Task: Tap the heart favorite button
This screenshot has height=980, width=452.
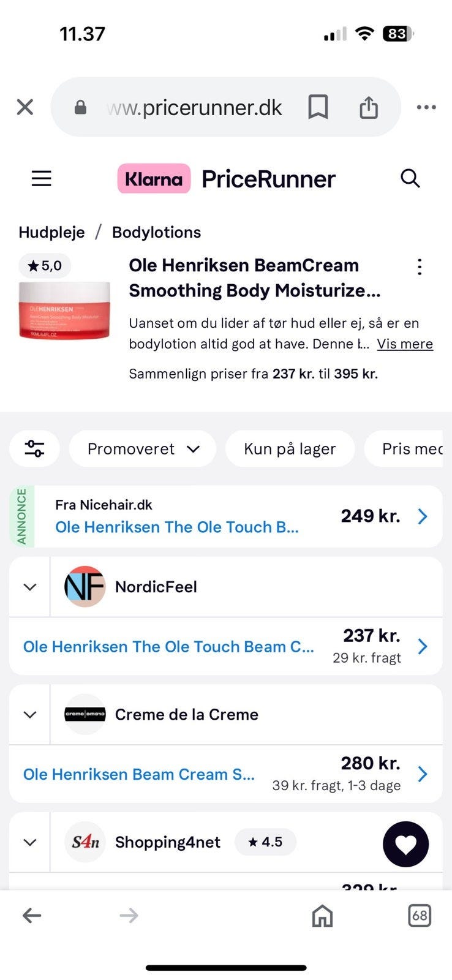Action: (x=405, y=844)
